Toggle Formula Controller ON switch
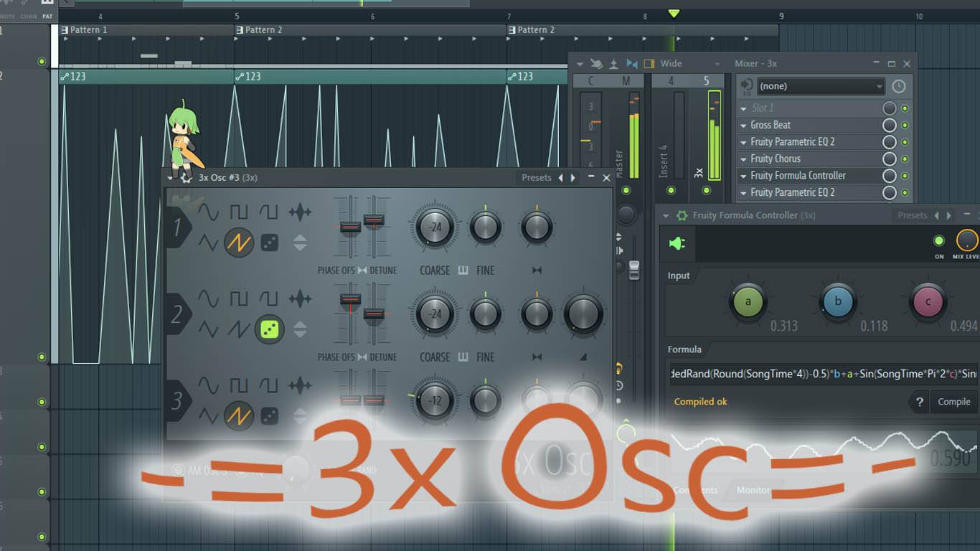This screenshot has height=551, width=980. click(938, 241)
